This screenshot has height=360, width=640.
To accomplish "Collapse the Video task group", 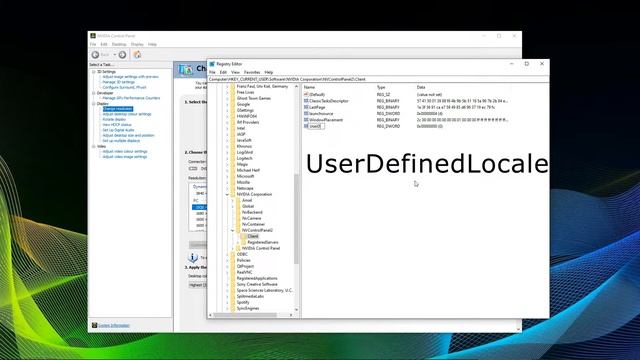I will point(93,146).
